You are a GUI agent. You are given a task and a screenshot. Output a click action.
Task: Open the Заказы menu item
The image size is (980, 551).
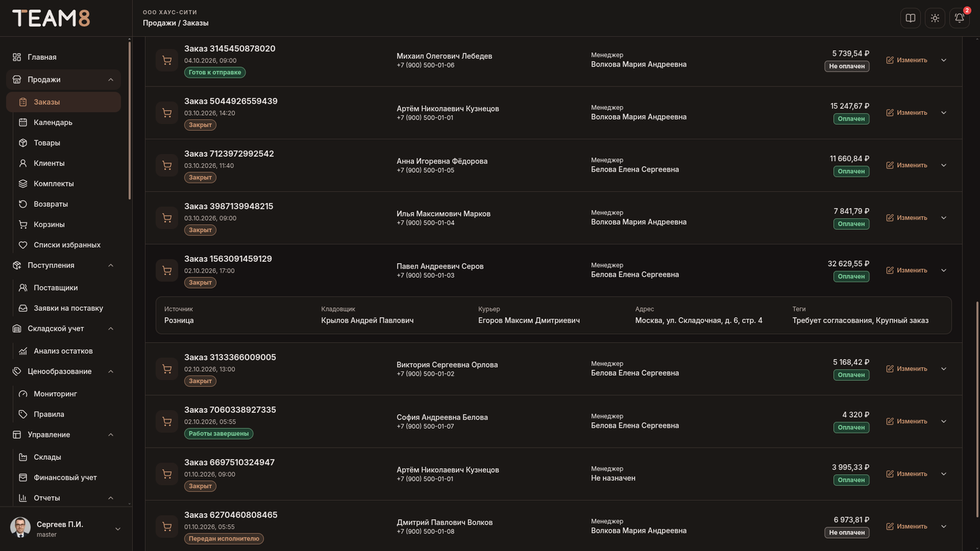point(63,102)
